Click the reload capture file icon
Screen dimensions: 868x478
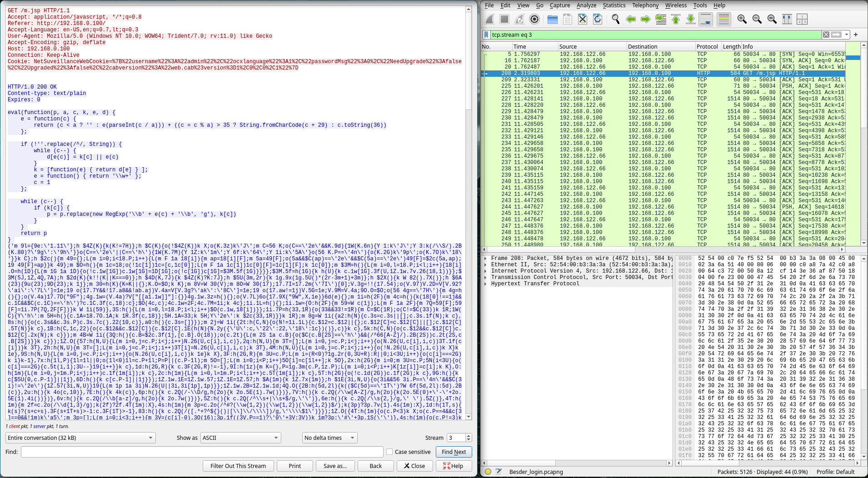tap(598, 19)
